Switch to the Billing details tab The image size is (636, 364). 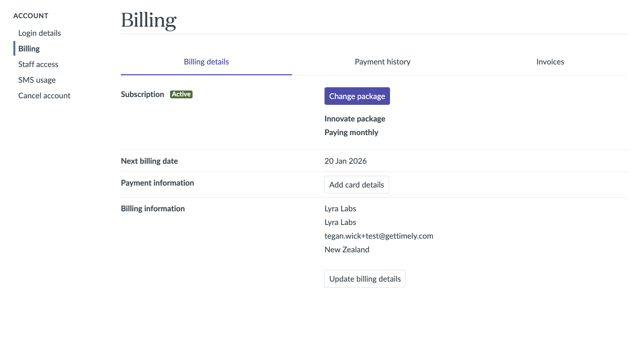coord(206,62)
